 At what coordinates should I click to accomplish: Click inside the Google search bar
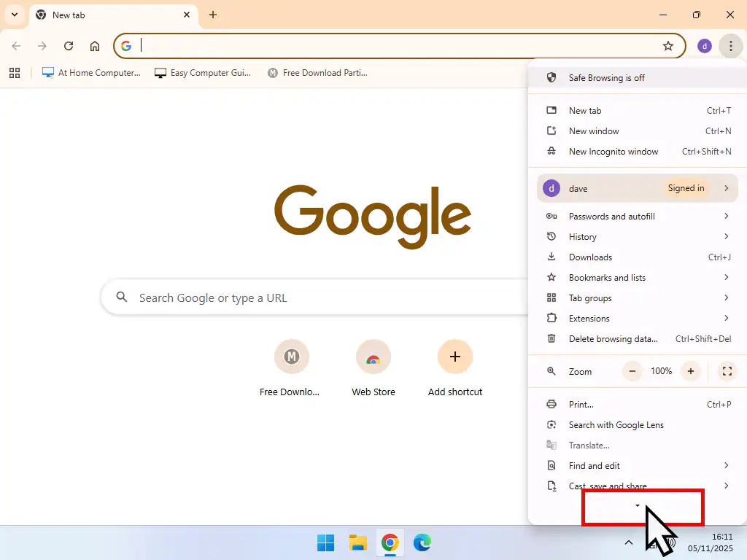pos(292,297)
